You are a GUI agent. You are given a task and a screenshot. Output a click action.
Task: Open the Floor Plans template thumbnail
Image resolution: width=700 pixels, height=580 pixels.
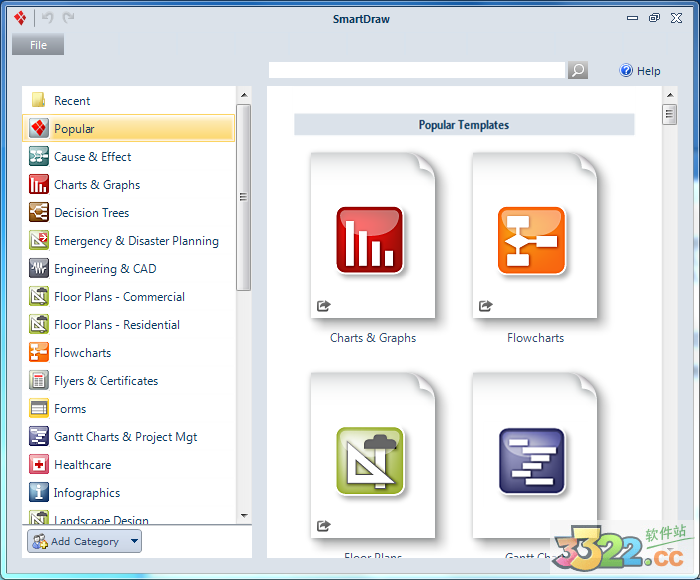[x=373, y=455]
